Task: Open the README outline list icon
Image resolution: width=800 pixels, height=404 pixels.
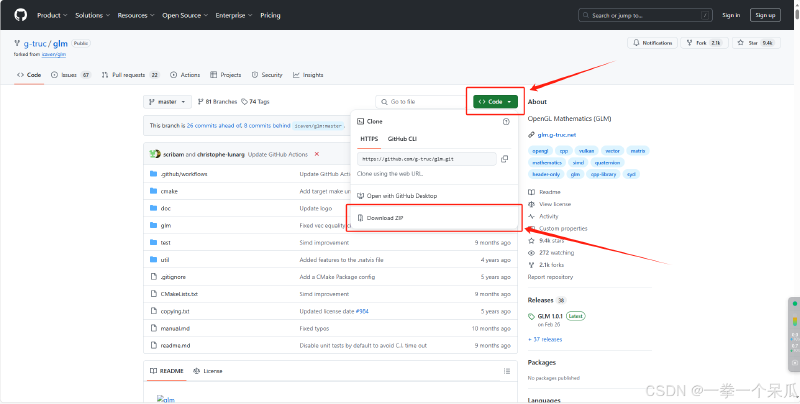Action: [x=507, y=371]
